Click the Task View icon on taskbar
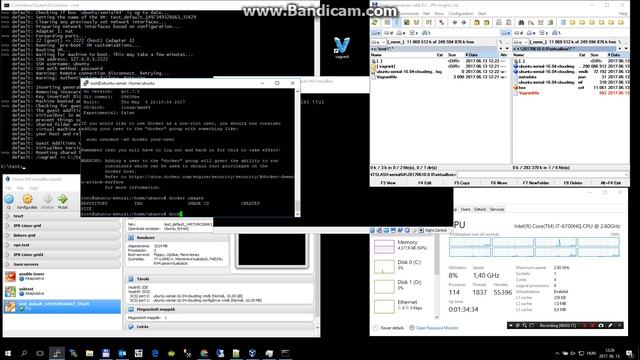Viewport: 640px width, 360px height. point(40,353)
